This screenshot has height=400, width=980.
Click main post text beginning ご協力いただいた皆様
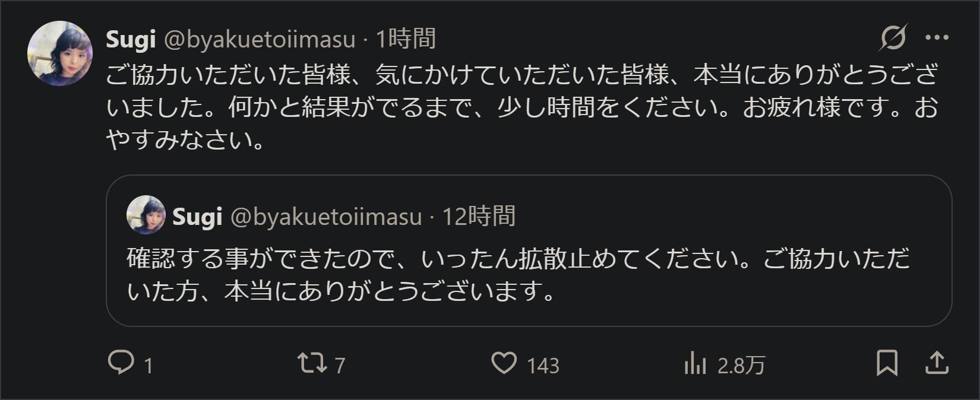click(521, 108)
